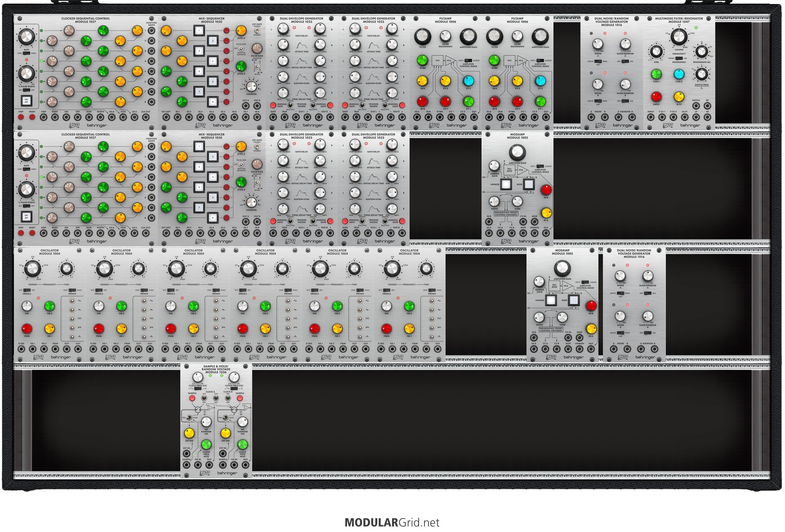This screenshot has height=532, width=785.
Task: Click right Out jack on Sample & Hold module
Action: point(245,465)
